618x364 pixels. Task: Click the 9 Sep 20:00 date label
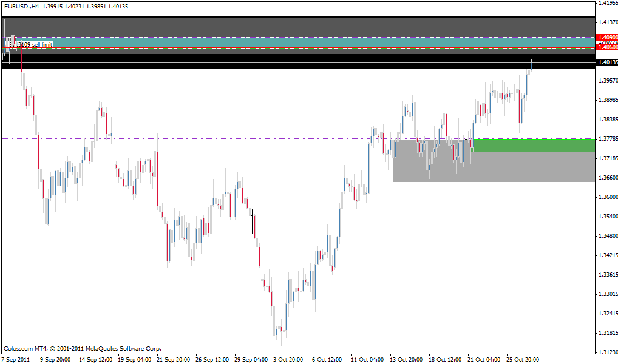tap(55, 359)
